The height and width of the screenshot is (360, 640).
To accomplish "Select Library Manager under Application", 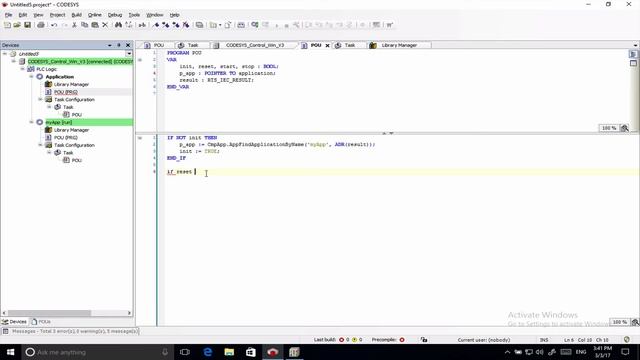I will tap(71, 84).
